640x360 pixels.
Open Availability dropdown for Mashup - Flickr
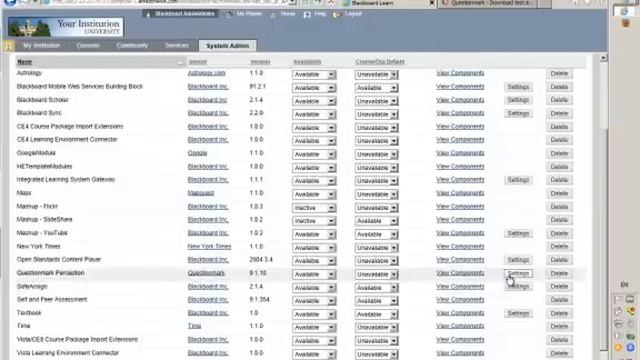(314, 208)
